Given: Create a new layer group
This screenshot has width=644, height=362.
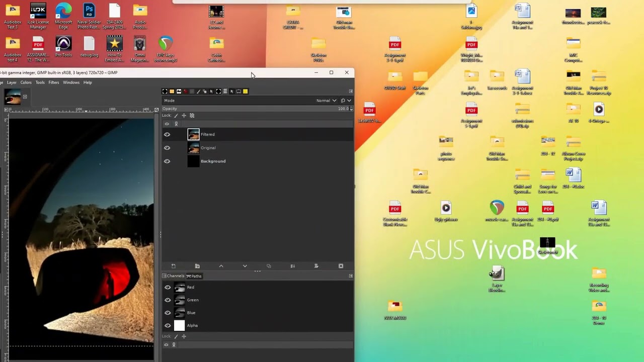Looking at the screenshot, I should point(197,266).
